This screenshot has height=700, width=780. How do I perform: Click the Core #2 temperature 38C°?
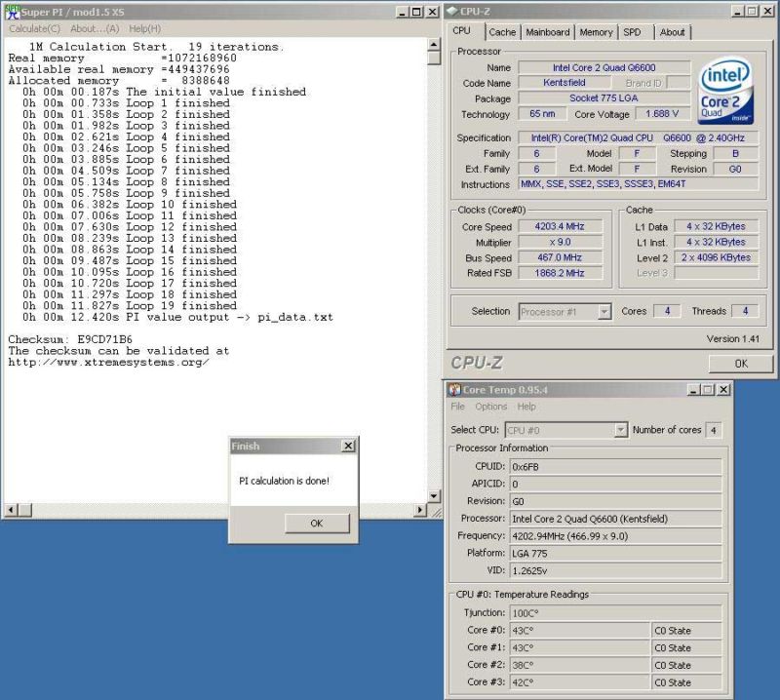click(x=580, y=665)
